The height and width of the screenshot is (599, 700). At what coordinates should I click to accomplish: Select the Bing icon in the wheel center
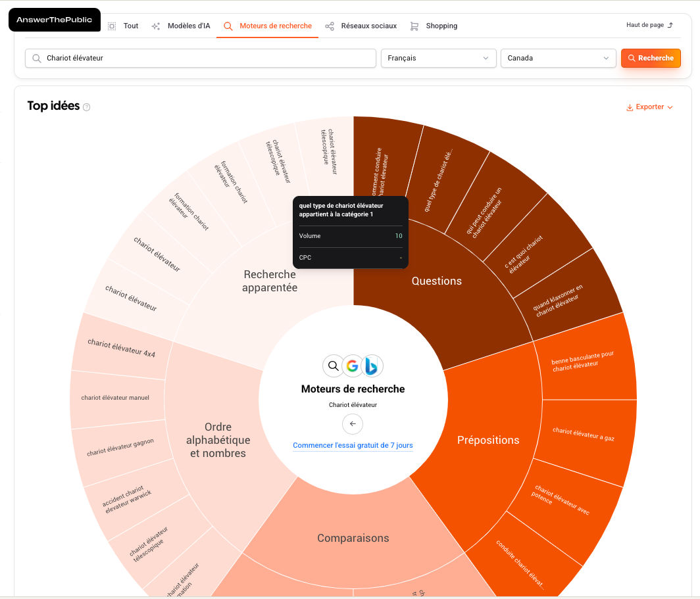coord(372,366)
